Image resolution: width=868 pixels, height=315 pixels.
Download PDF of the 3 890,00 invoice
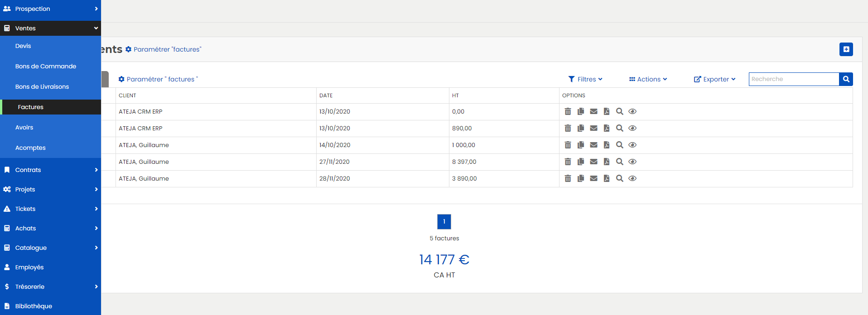607,178
